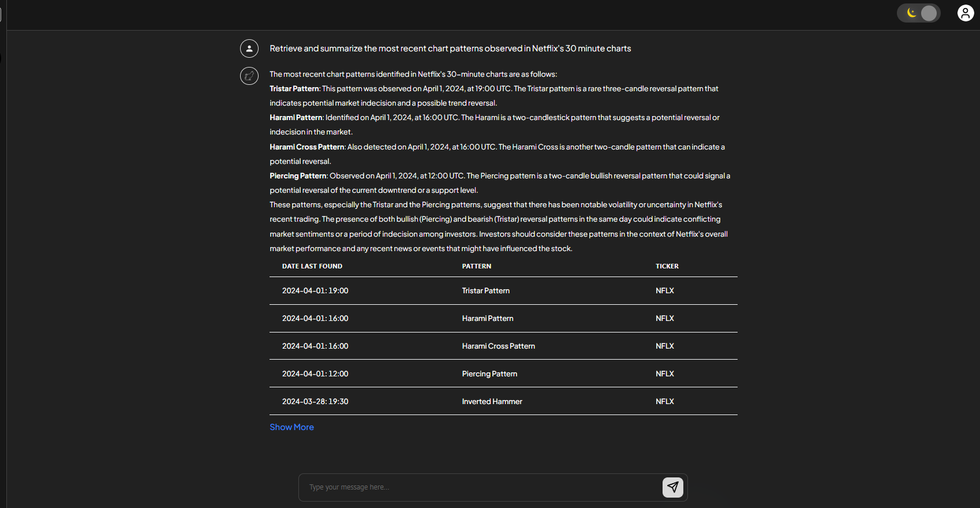This screenshot has height=508, width=980.
Task: Click the 2024-03-28: 19:30 date cell
Action: click(x=315, y=402)
